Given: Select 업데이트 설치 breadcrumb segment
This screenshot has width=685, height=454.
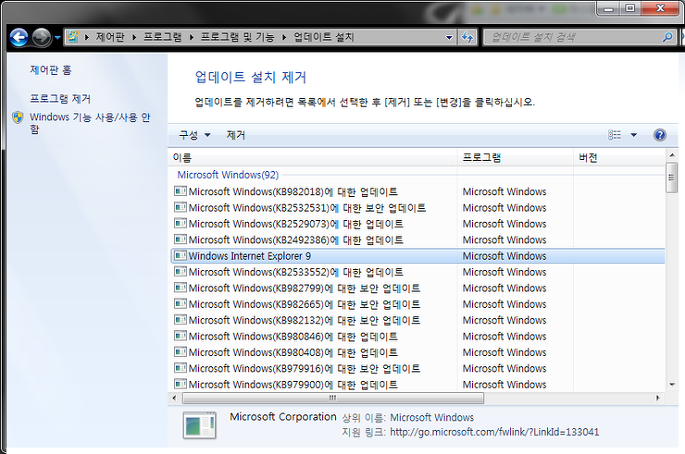Looking at the screenshot, I should [x=323, y=37].
